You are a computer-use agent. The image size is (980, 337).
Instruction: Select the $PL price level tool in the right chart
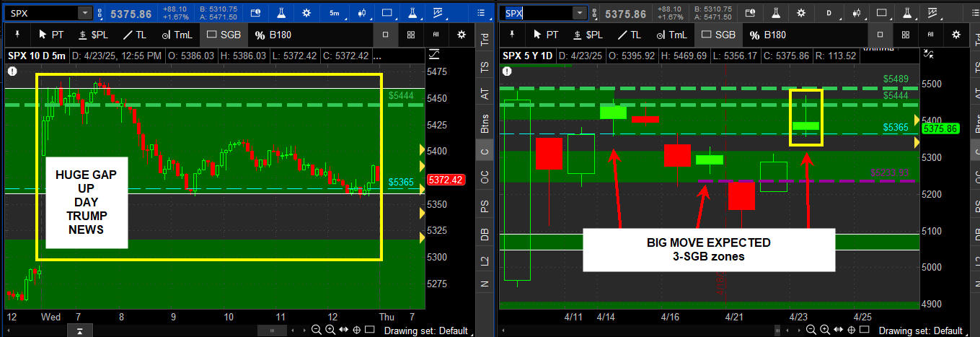588,34
